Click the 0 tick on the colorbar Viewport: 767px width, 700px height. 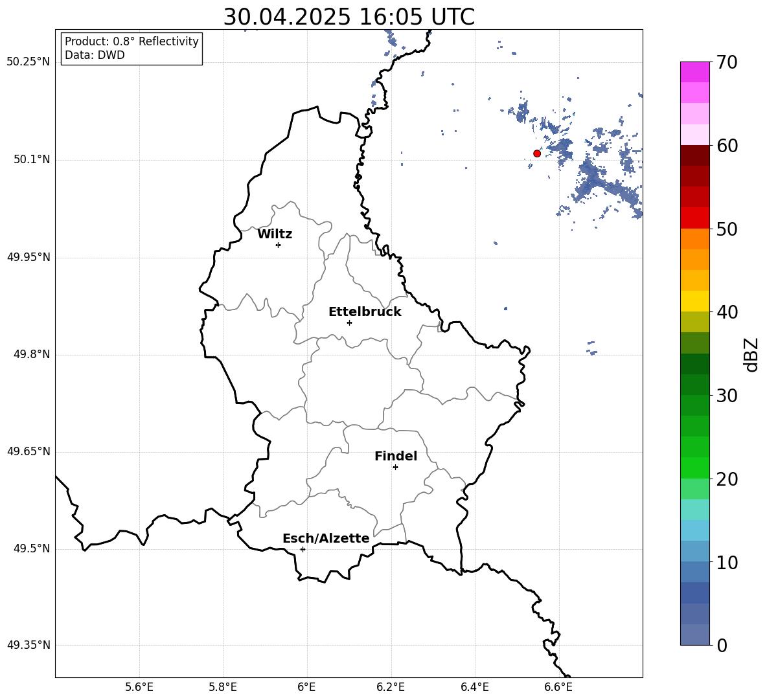tap(722, 645)
